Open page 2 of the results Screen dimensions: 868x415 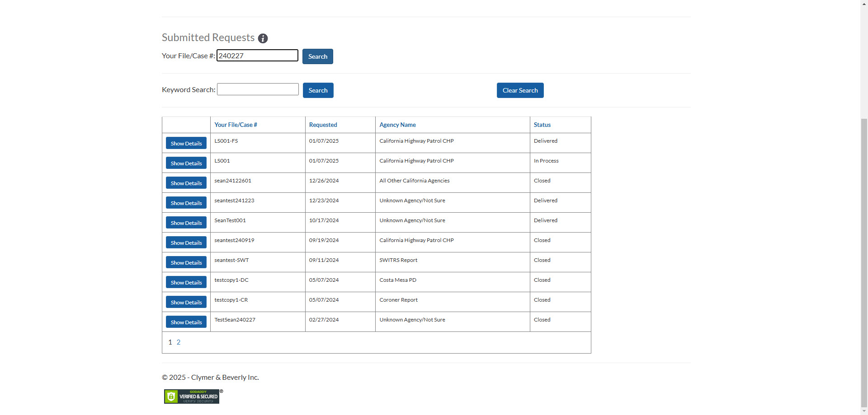(179, 342)
